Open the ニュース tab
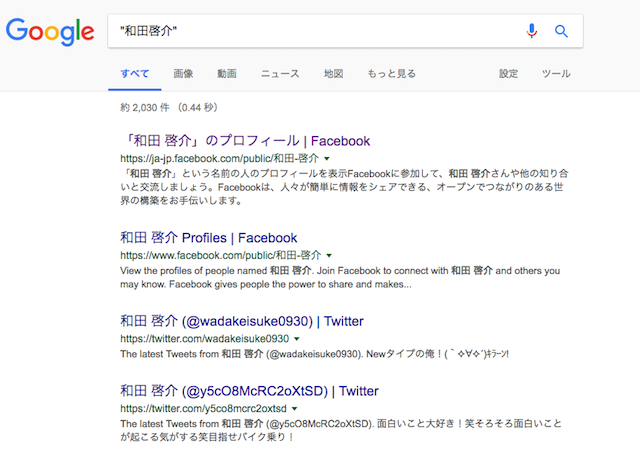Image resolution: width=640 pixels, height=458 pixels. tap(280, 74)
